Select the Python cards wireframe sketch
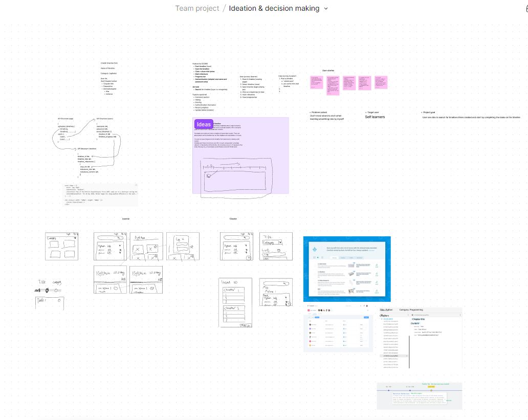The width and height of the screenshot is (528, 420). (146, 246)
